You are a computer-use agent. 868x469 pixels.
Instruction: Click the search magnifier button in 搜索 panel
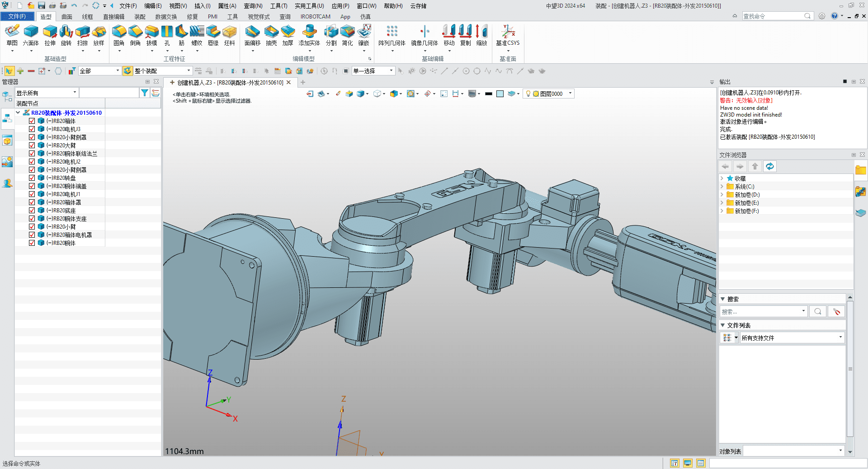point(817,312)
